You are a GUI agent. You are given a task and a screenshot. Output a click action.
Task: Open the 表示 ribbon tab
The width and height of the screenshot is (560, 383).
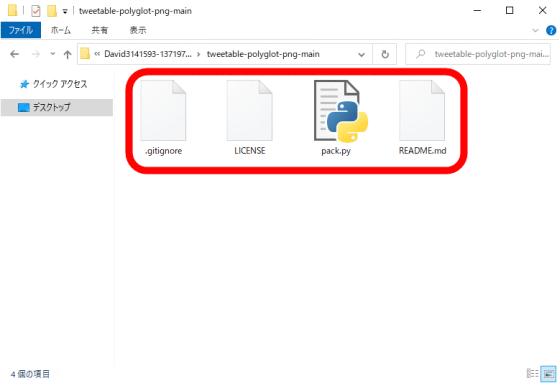coord(138,30)
